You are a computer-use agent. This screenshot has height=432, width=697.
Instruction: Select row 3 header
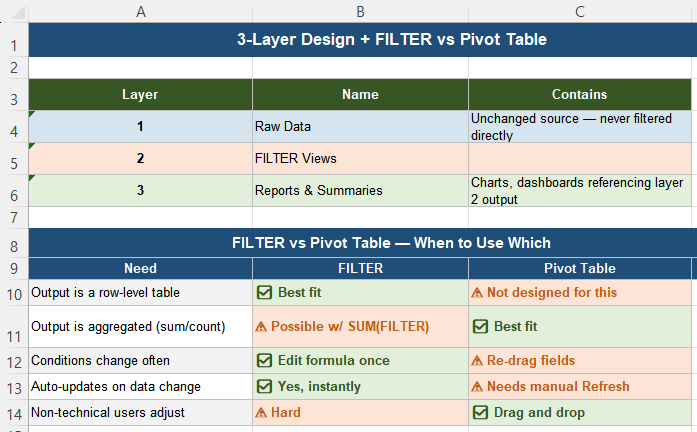click(14, 95)
